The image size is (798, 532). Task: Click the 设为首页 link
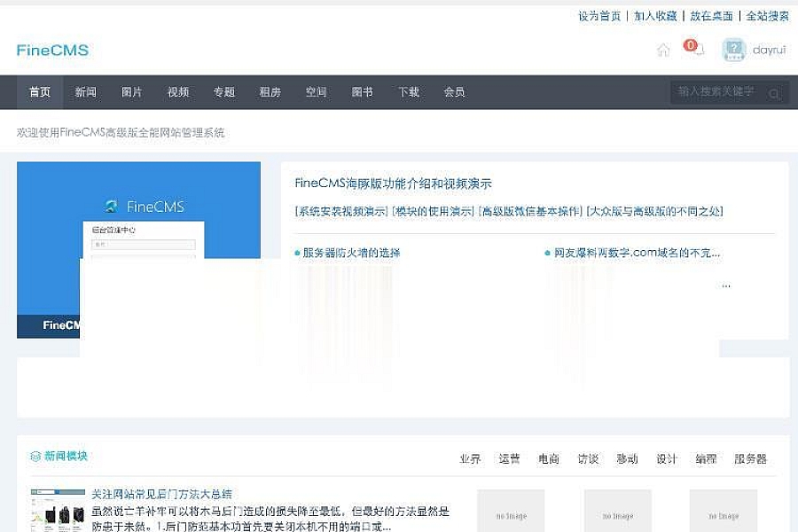pos(599,16)
